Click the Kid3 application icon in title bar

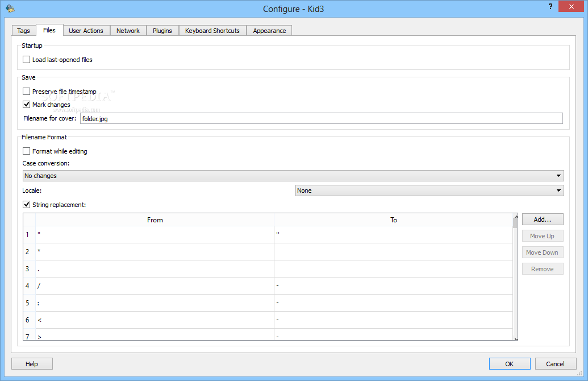coord(10,9)
